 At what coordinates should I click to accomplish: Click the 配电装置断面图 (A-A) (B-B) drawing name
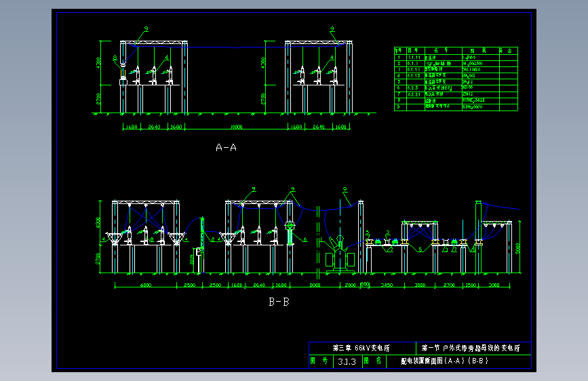(x=445, y=361)
